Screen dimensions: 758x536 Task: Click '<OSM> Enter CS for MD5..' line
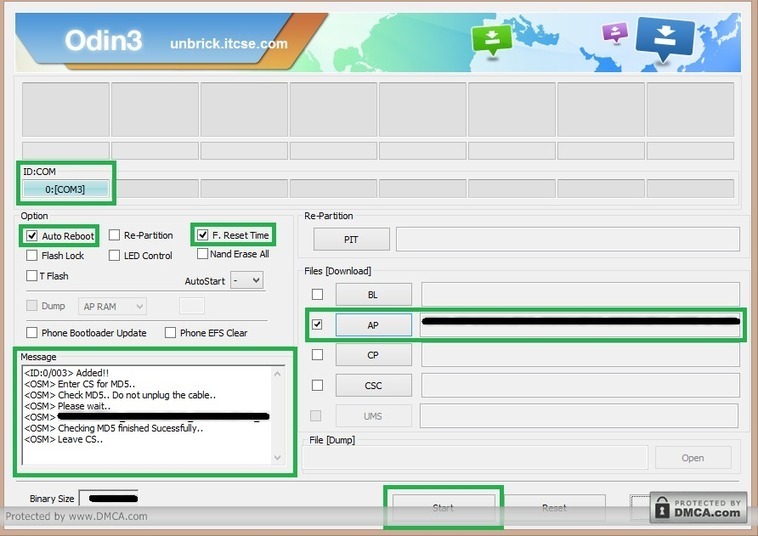coord(80,384)
